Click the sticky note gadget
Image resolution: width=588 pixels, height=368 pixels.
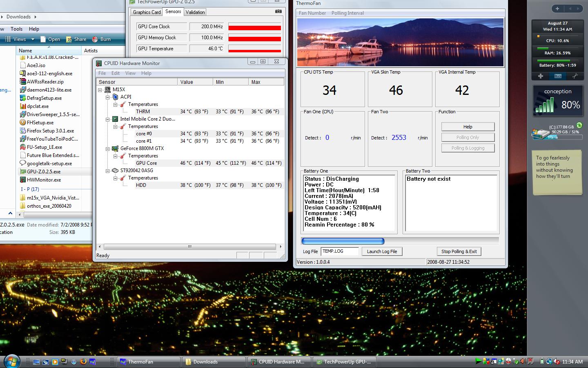pyautogui.click(x=557, y=172)
